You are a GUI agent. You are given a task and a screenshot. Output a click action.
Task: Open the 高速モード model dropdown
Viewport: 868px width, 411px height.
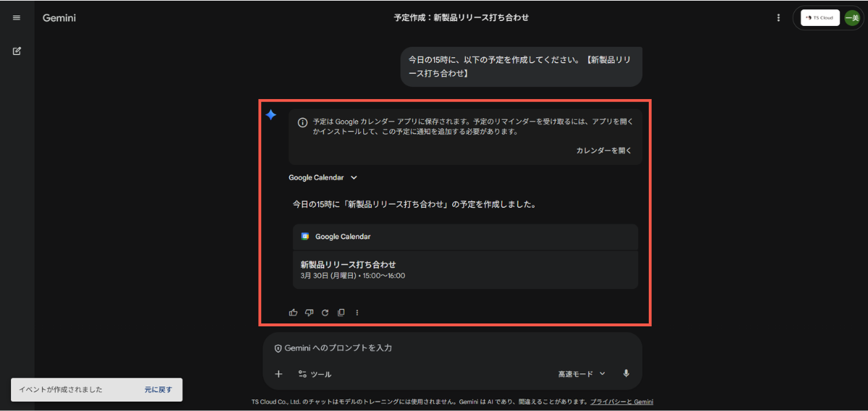tap(582, 374)
